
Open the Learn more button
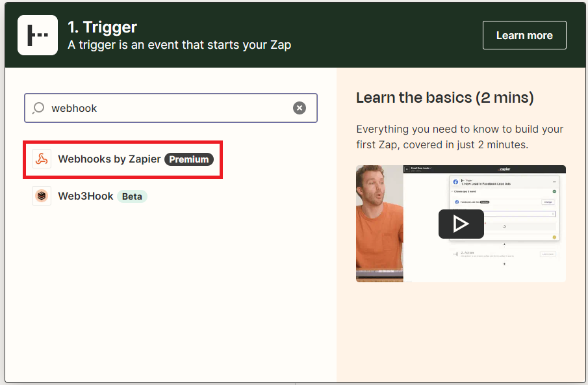coord(524,35)
